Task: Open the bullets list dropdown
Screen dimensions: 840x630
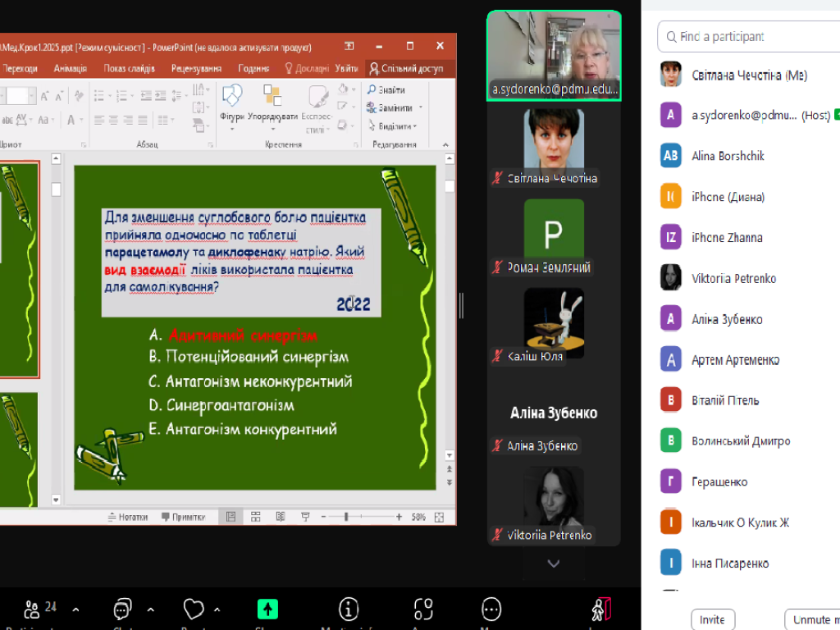Action: (x=102, y=96)
